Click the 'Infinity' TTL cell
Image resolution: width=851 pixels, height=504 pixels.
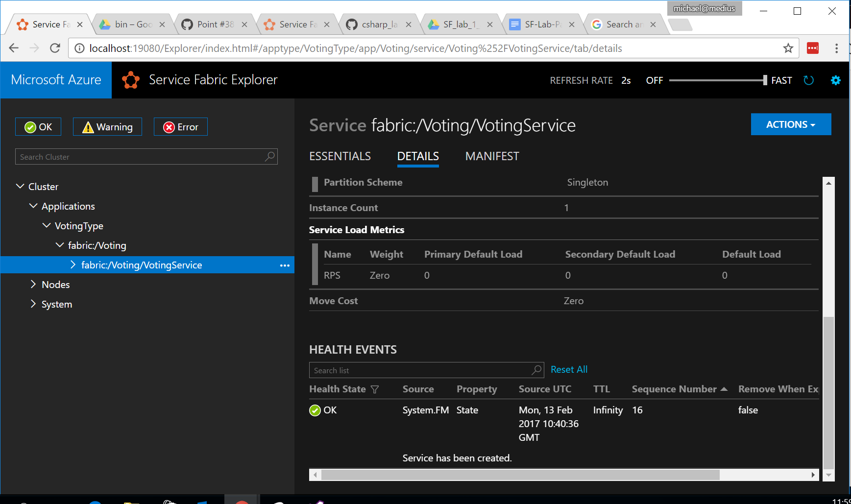(x=608, y=410)
